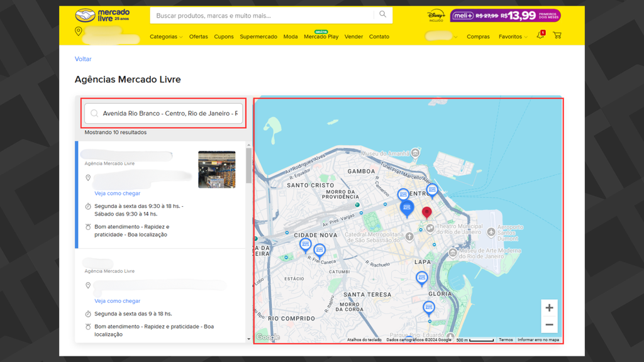Screen dimensions: 644x362
Task: Click the red location marker on map
Action: (x=427, y=212)
